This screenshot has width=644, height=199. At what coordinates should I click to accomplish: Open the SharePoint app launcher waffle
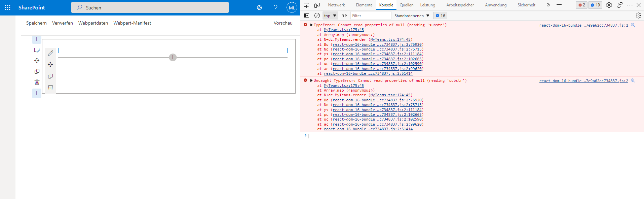tap(8, 7)
